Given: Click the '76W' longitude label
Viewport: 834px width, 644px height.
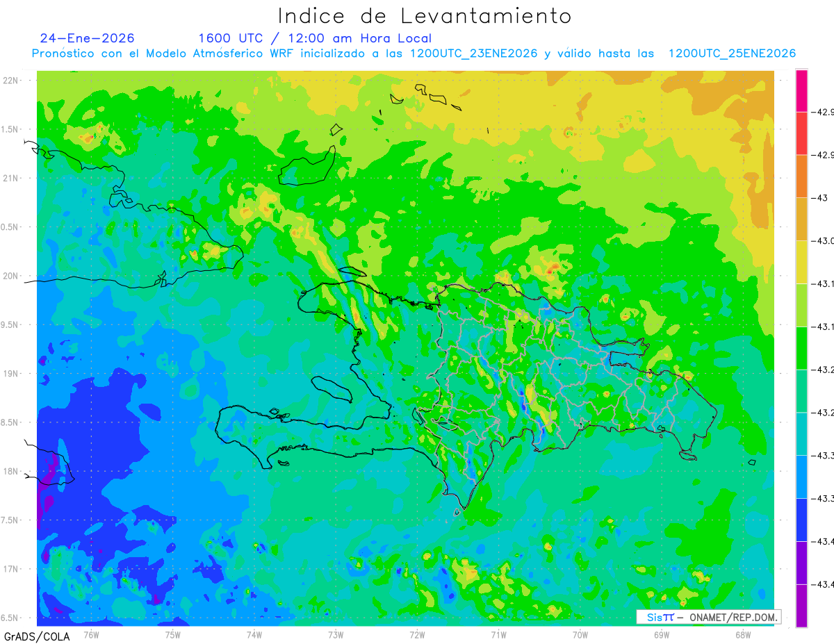Looking at the screenshot, I should (x=91, y=634).
